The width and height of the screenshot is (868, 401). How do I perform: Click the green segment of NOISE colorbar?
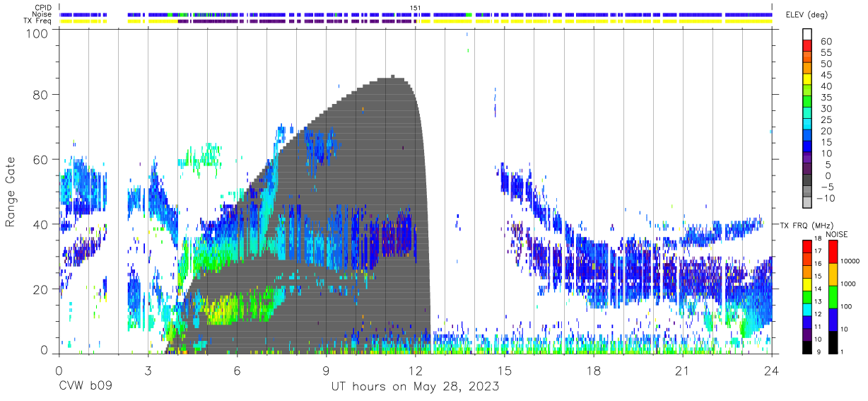click(x=832, y=297)
